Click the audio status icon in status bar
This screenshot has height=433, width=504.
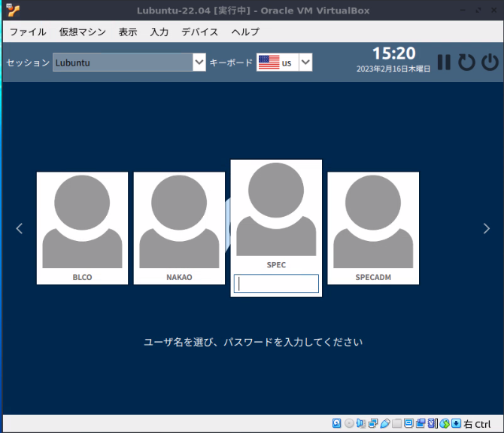(x=360, y=423)
